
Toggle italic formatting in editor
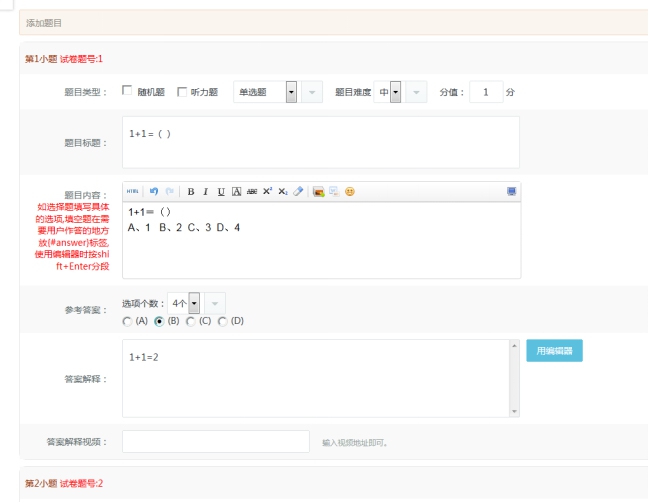click(x=206, y=191)
